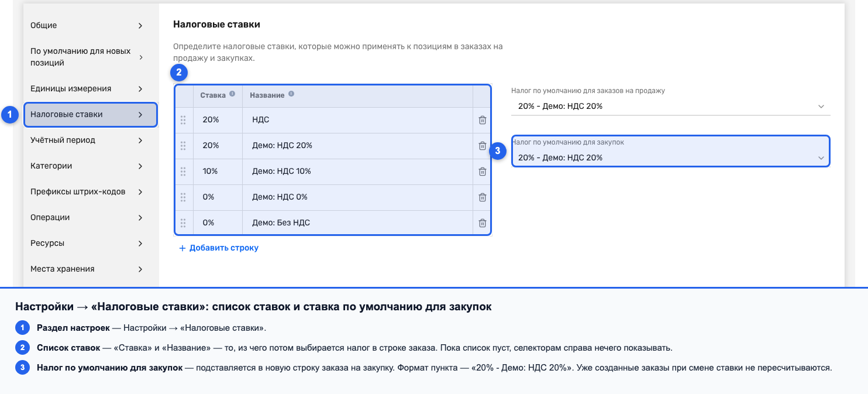
Task: Click the Налоговые ставки page heading
Action: tap(216, 25)
